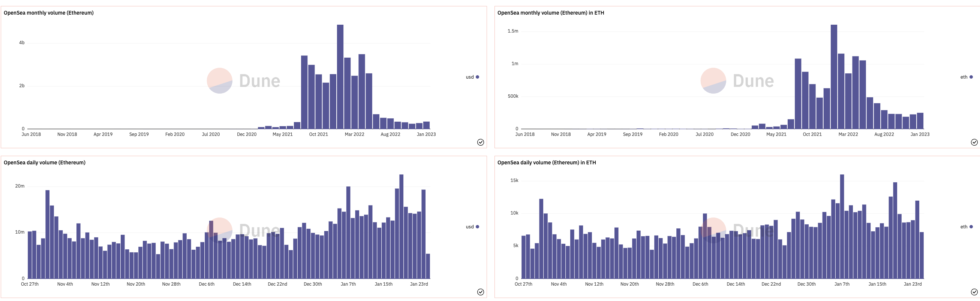Viewport: 980px width, 301px height.
Task: Click 'Dec 22nd' on the daily ETH chart axis
Action: pyautogui.click(x=771, y=284)
